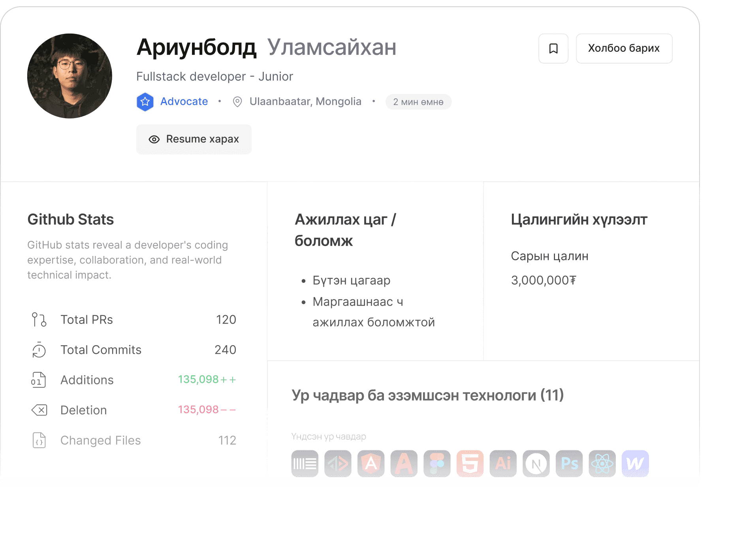756x534 pixels.
Task: Click the green Additions value 135,098++
Action: pyautogui.click(x=207, y=380)
